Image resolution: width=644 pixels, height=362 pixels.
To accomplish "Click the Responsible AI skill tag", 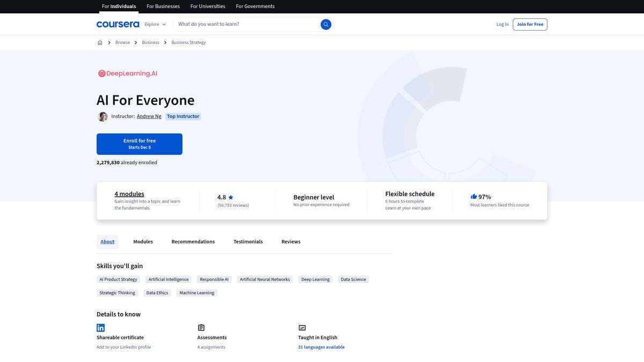I will (x=214, y=279).
